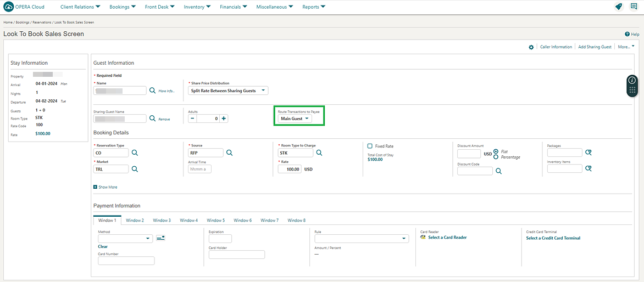Switch to Window 8 payment tab
The height and width of the screenshot is (282, 644).
click(297, 220)
